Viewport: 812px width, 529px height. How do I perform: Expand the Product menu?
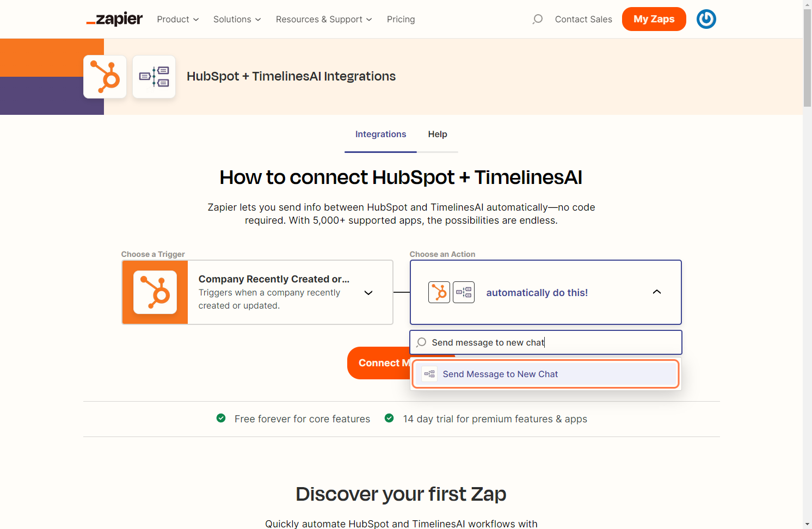click(x=178, y=19)
